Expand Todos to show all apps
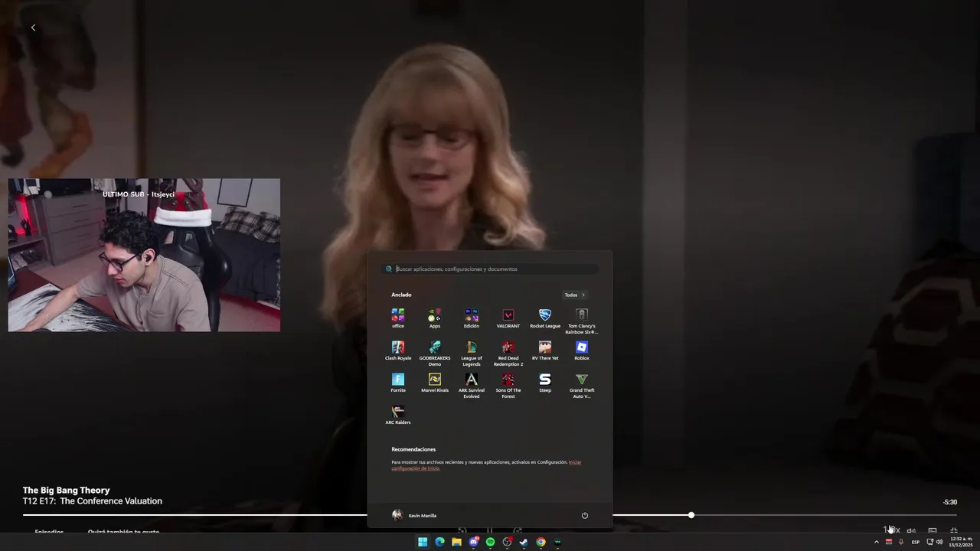This screenshot has width=980, height=551. pyautogui.click(x=574, y=295)
